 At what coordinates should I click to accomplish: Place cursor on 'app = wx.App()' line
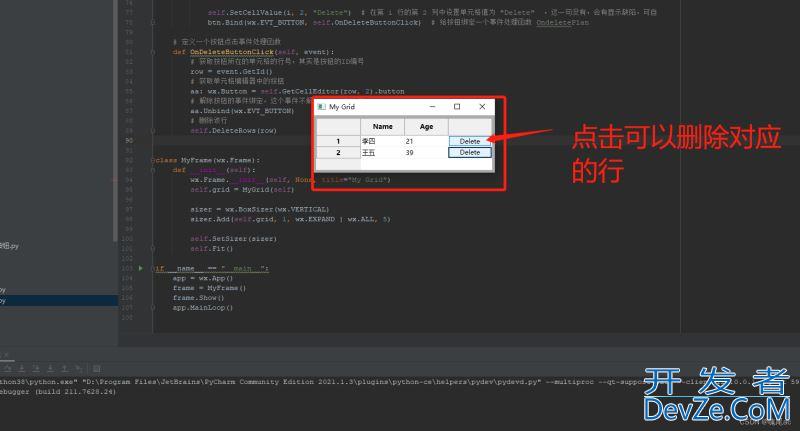[x=203, y=278]
